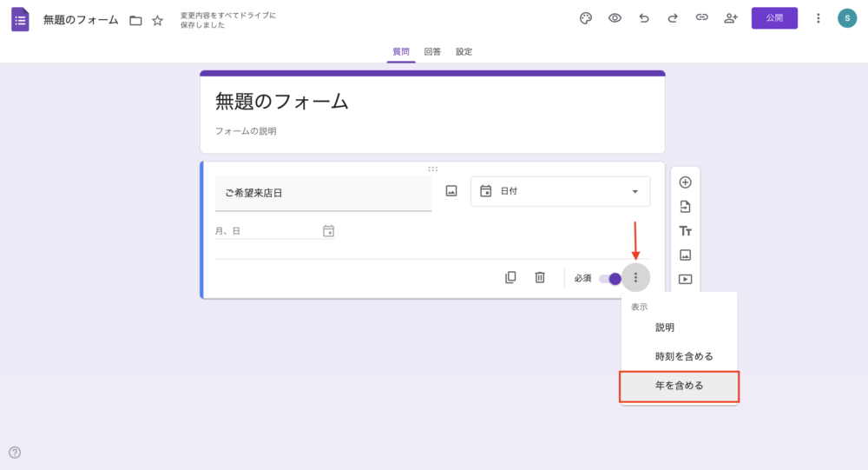
Task: Import questions from sidebar
Action: 686,207
